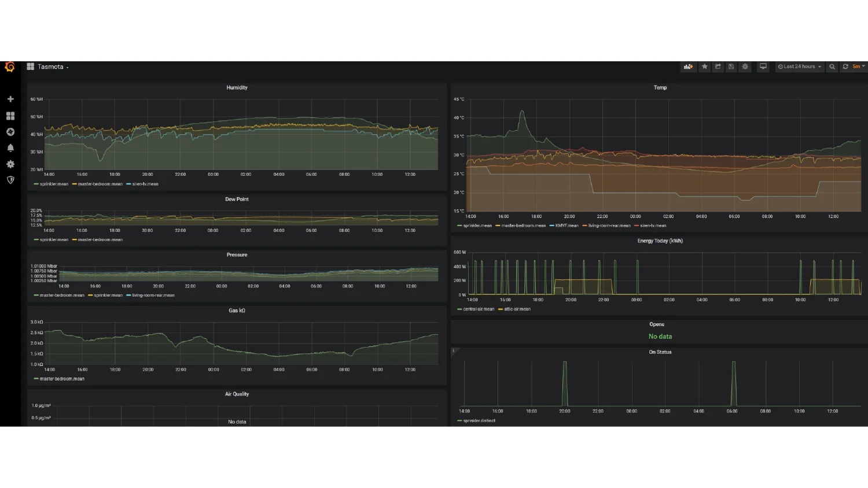Open the Alerting bell icon in sidebar
This screenshot has height=488, width=868.
coord(10,148)
